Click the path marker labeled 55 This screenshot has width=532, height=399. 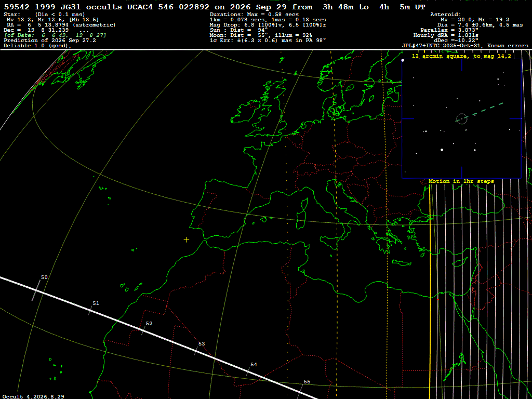307,381
